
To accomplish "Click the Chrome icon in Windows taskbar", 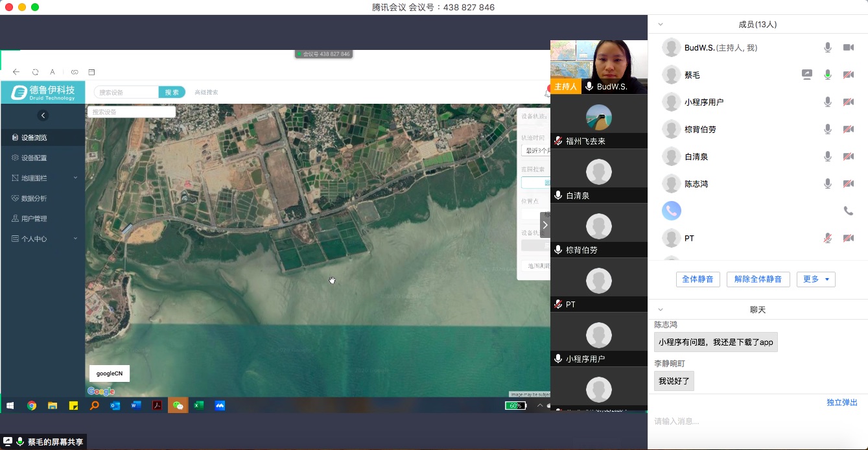I will (31, 405).
